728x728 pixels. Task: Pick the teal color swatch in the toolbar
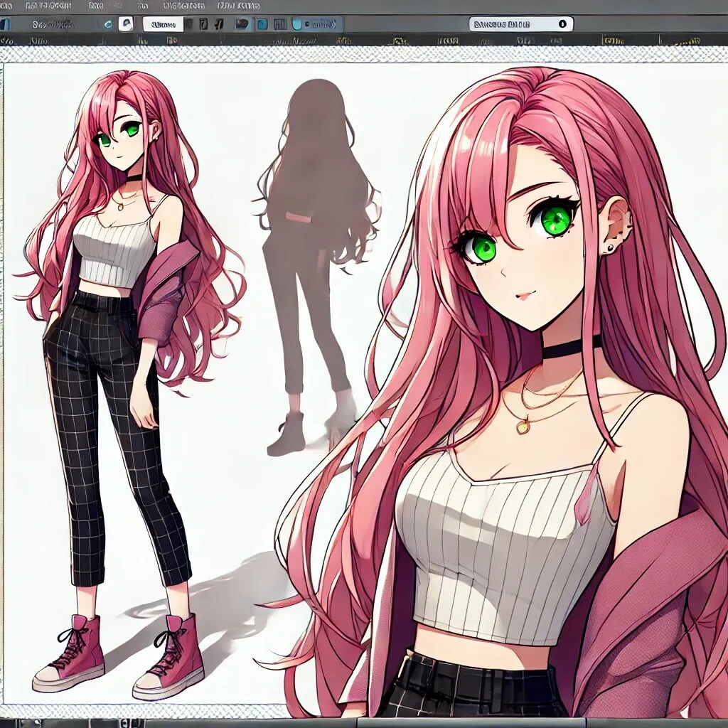coord(263,23)
